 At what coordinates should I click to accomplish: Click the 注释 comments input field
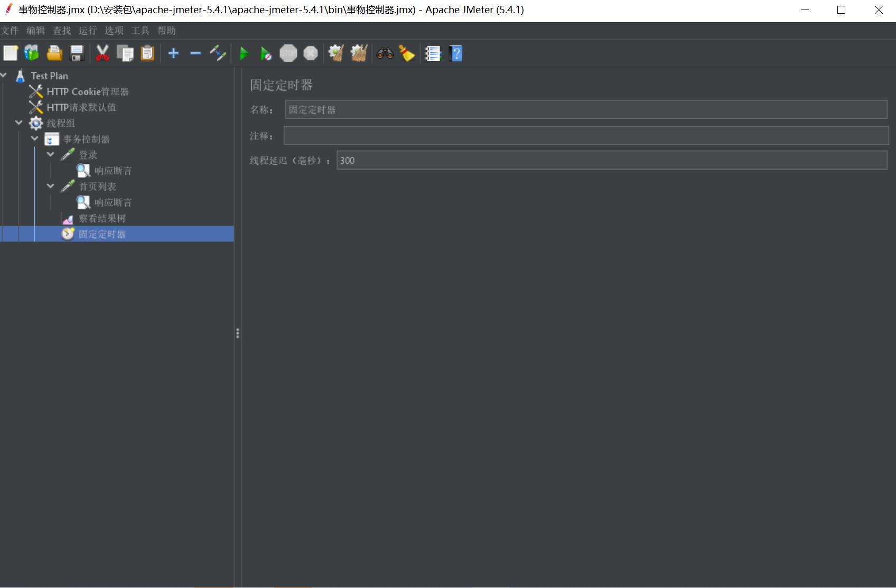(586, 136)
